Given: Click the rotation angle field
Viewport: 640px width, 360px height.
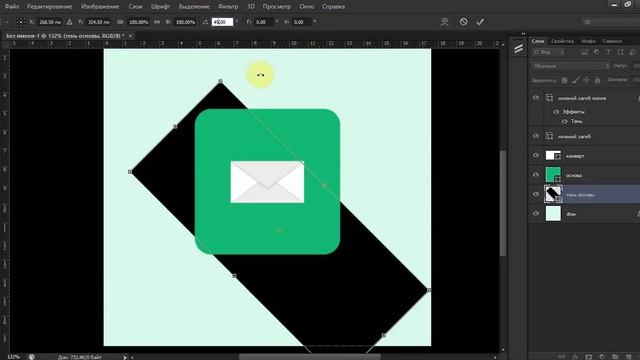Looking at the screenshot, I should click(222, 22).
